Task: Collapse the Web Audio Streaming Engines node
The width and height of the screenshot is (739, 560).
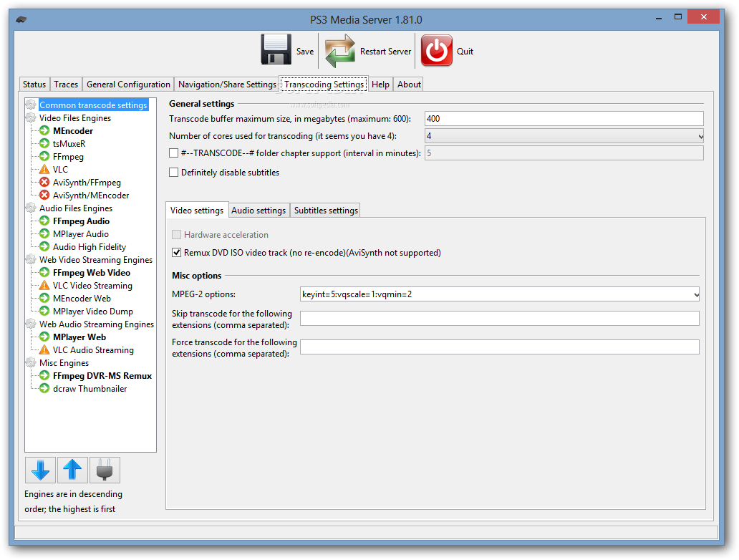Action: 31,324
